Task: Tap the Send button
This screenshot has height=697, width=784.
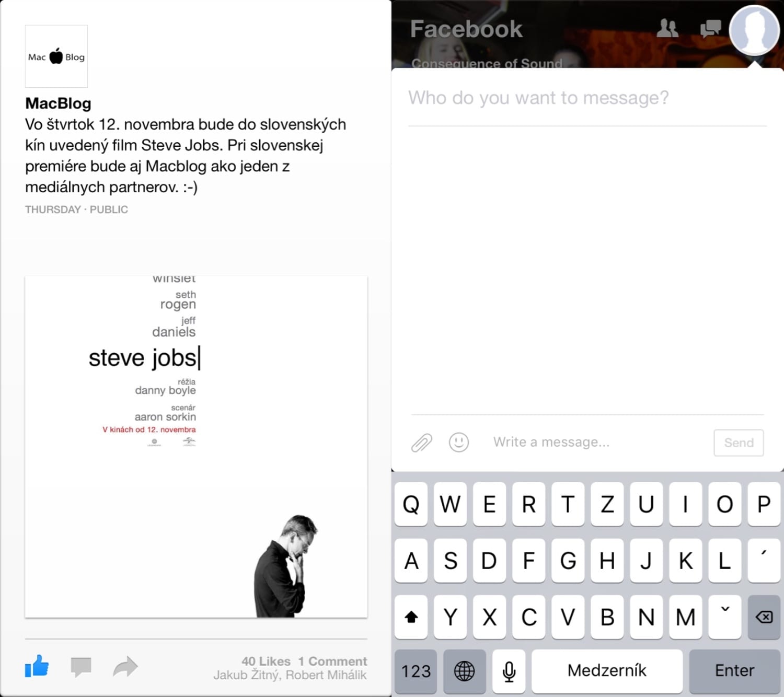Action: [x=739, y=443]
